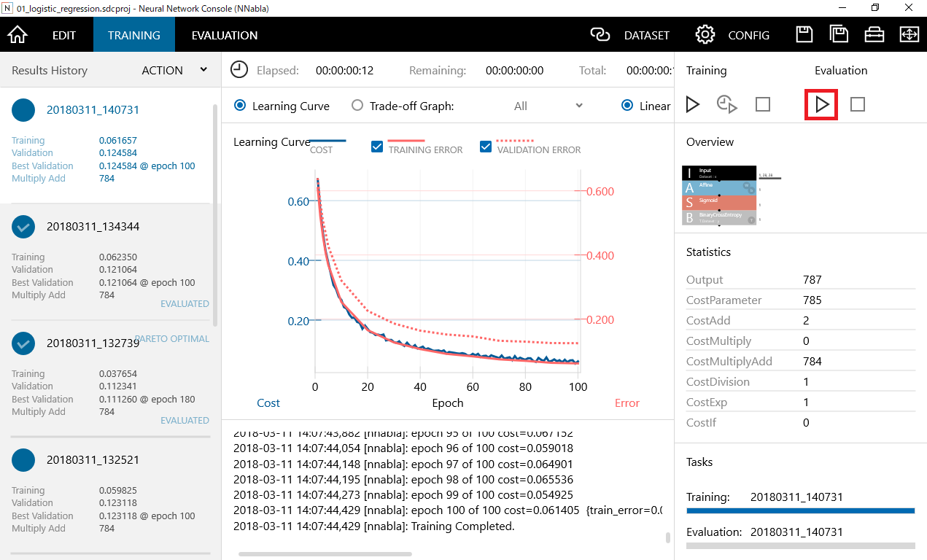Uncheck VALIDATION ERROR on the learning curve
This screenshot has width=927, height=560.
point(485,146)
